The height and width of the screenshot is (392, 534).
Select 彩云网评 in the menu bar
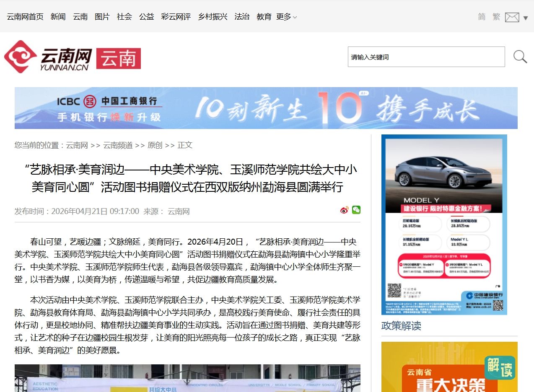tap(176, 17)
